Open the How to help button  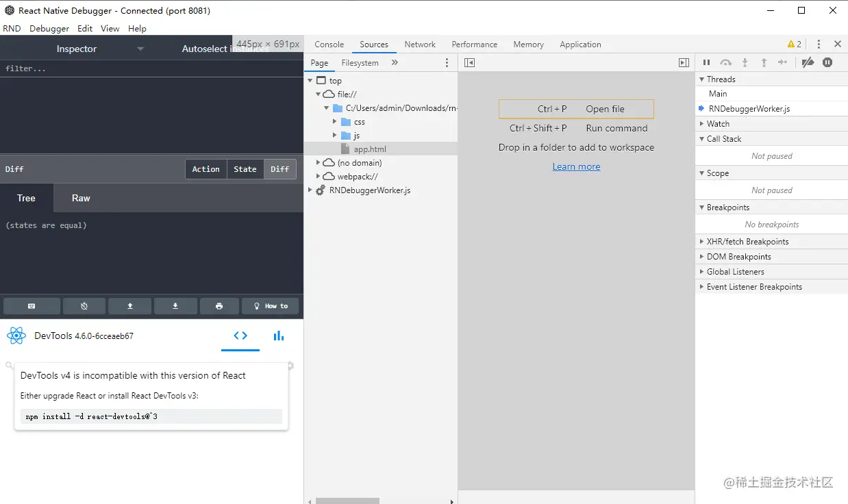click(271, 306)
